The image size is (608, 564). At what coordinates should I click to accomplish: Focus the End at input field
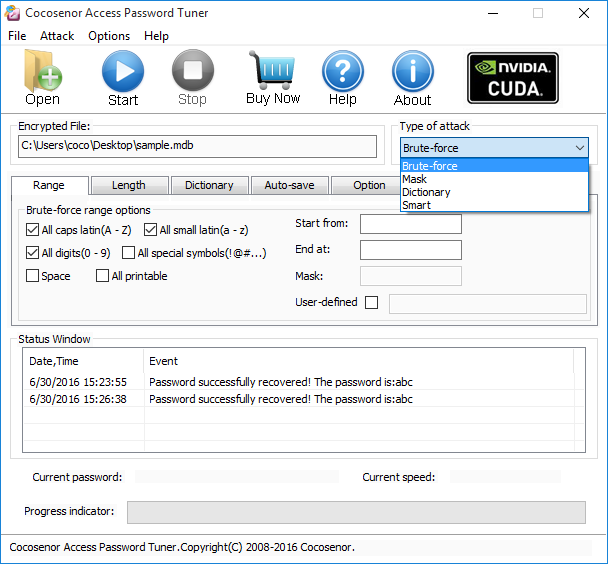pos(411,250)
